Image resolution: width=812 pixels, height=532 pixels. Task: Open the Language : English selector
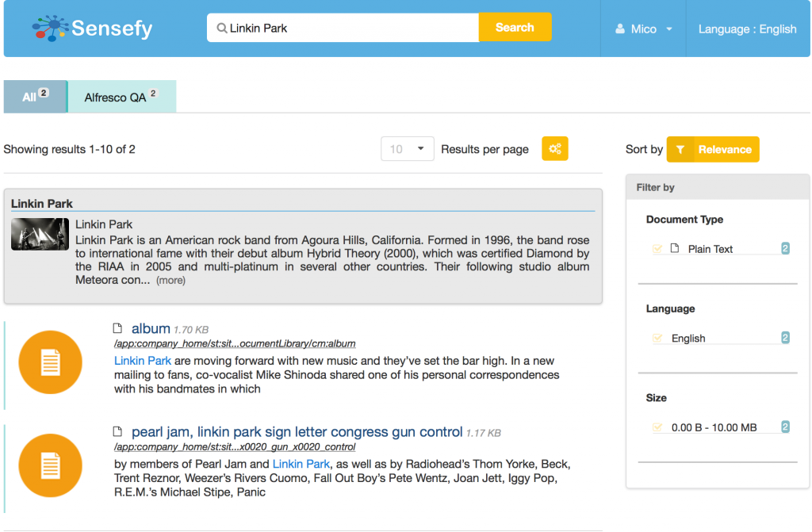tap(747, 29)
